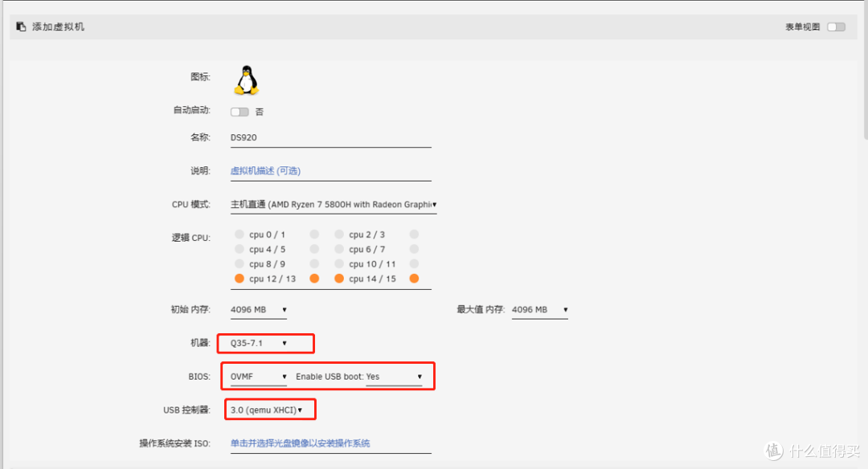Click the 'USB 控制器:' label

pyautogui.click(x=186, y=410)
